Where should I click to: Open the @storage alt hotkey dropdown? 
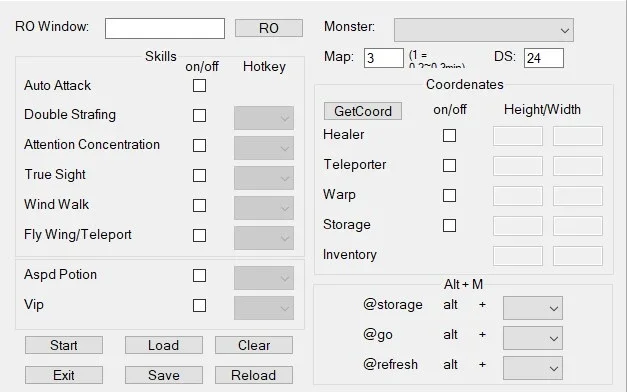coord(533,308)
